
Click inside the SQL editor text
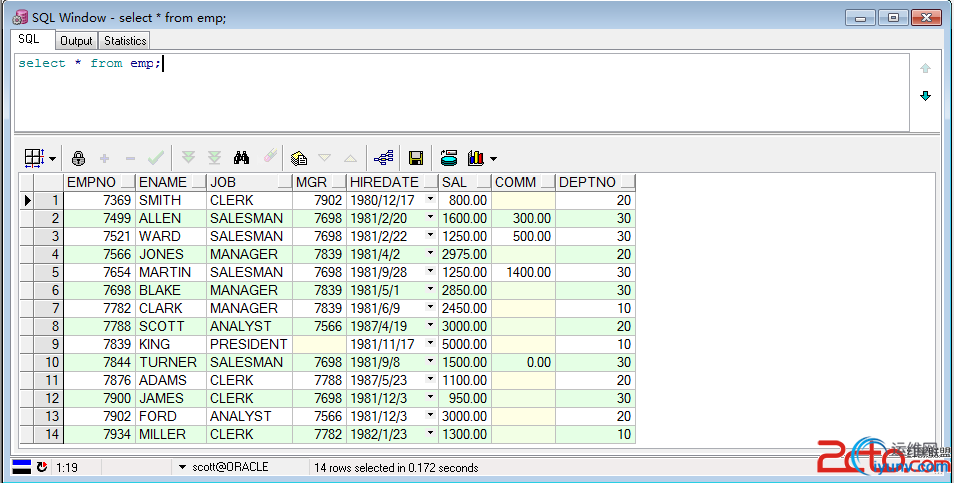[90, 63]
